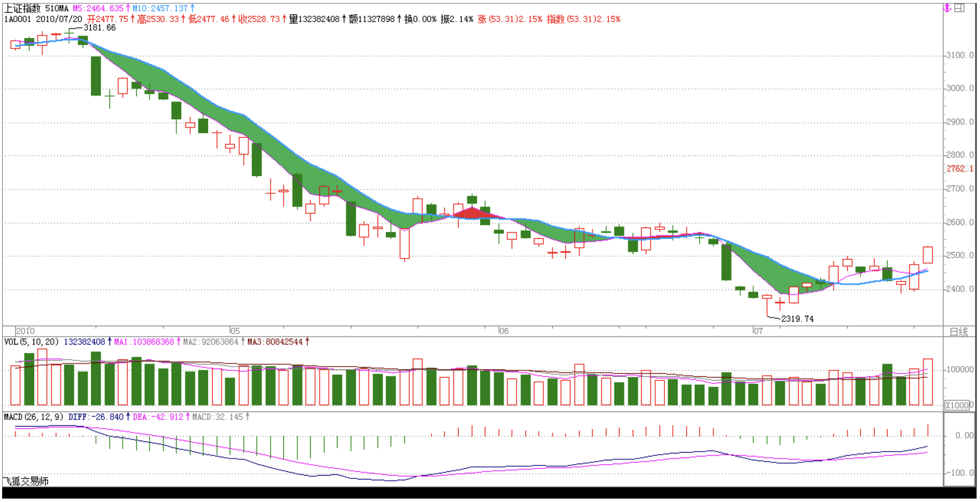This screenshot has width=980, height=502.
Task: Click the 2762.1 red price tag
Action: (960, 169)
